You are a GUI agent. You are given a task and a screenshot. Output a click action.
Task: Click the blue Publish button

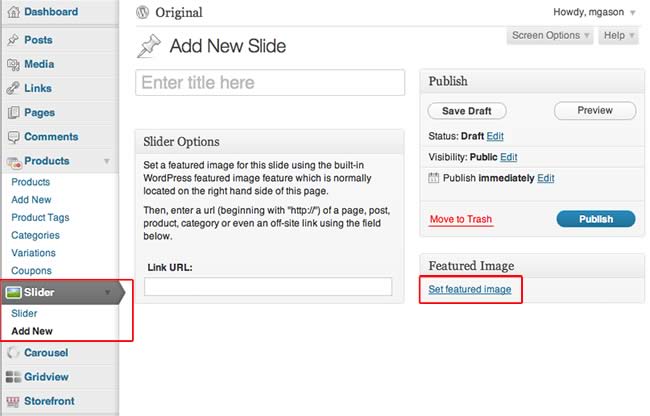click(597, 219)
